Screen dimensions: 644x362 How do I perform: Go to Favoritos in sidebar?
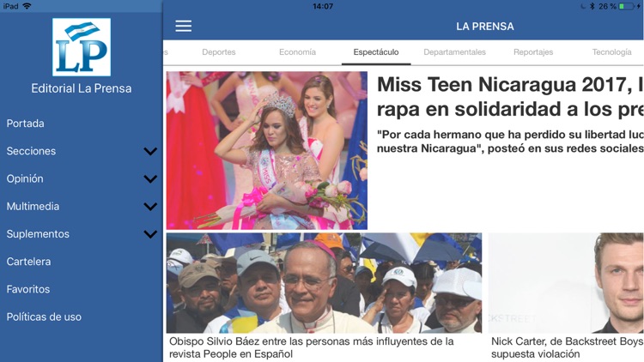(28, 289)
